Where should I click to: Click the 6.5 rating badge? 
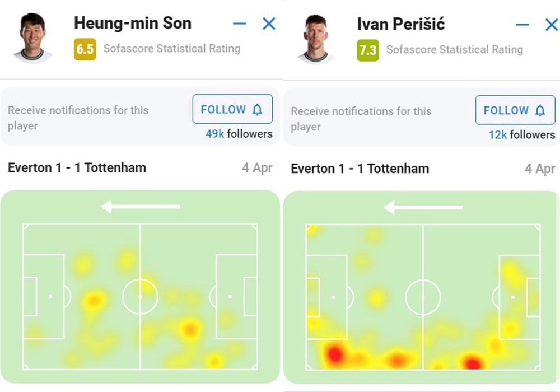coord(85,49)
